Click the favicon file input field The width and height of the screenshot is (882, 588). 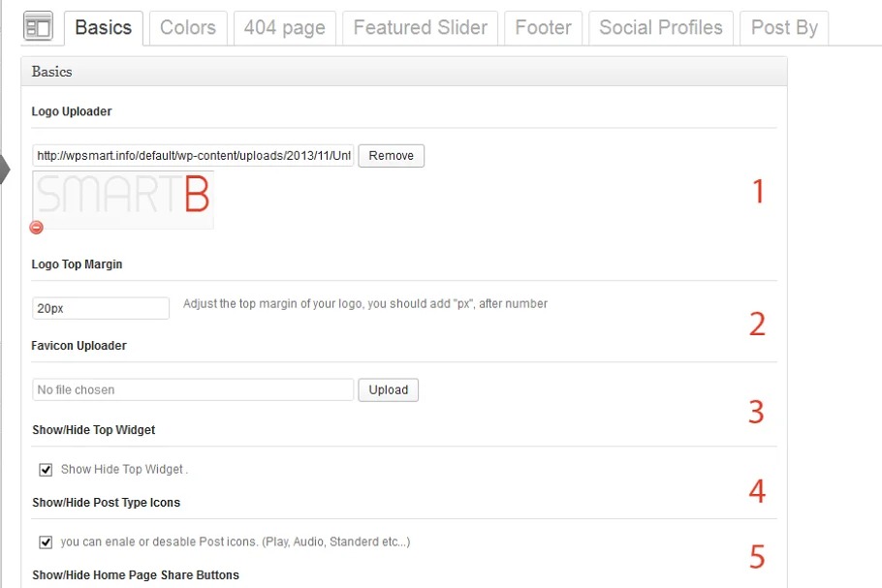[x=193, y=390]
